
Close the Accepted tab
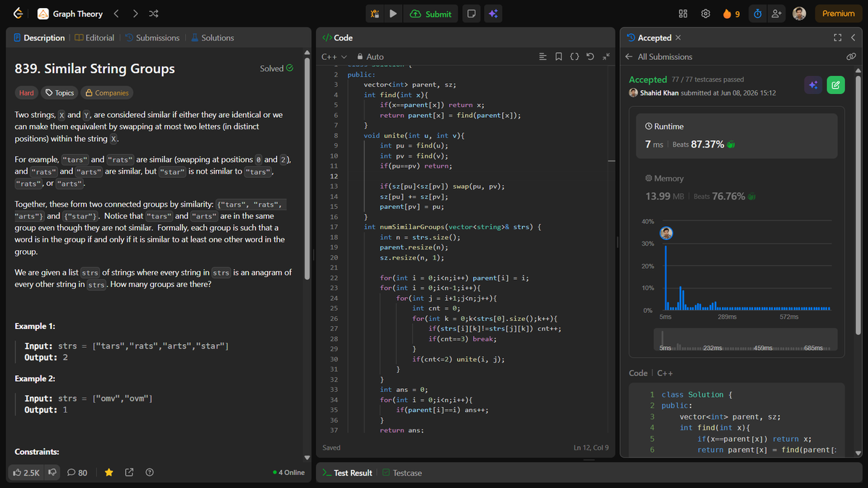(x=678, y=38)
